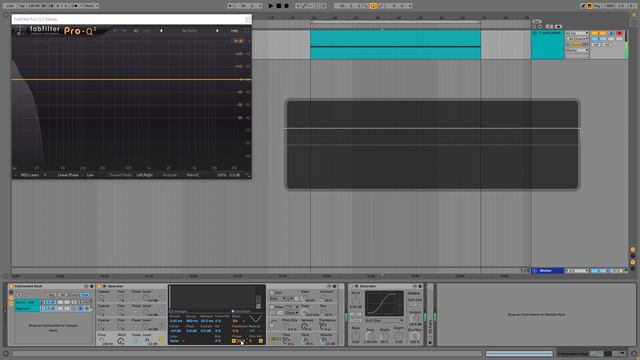Toggle Draw Mode pencil icon
640x360 pixels.
[584, 6]
